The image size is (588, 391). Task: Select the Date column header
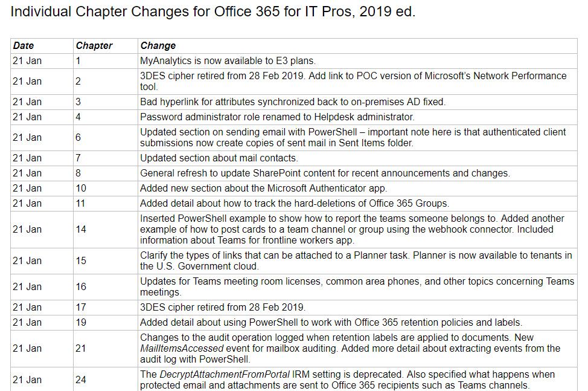click(24, 45)
